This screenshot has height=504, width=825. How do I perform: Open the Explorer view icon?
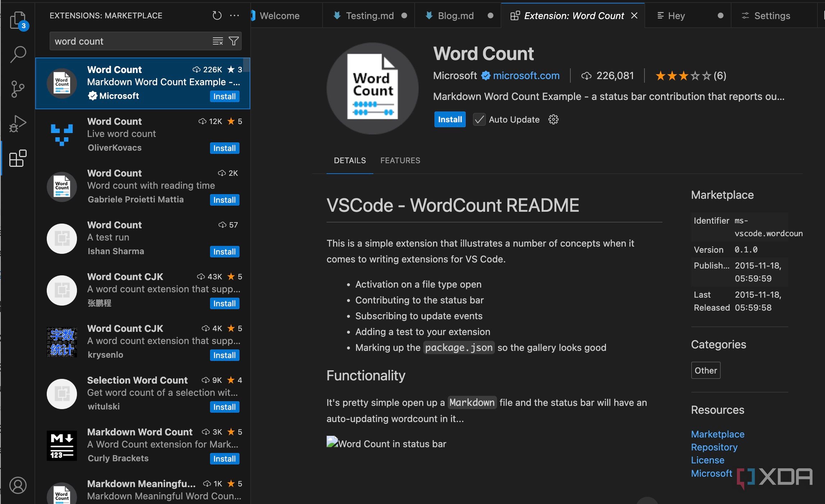(x=18, y=20)
